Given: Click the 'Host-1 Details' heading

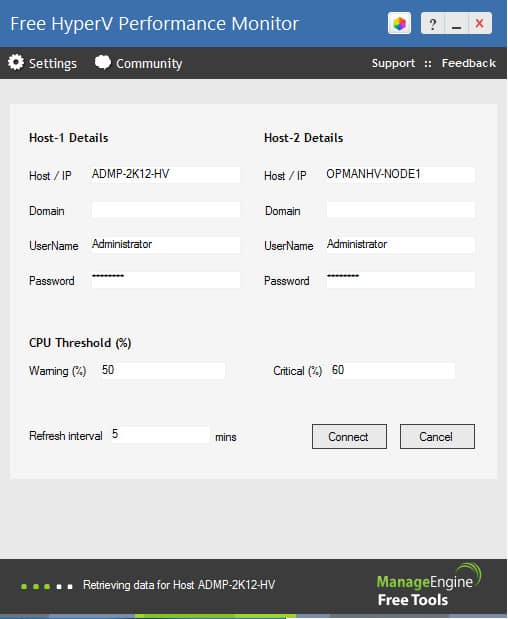Looking at the screenshot, I should [69, 138].
